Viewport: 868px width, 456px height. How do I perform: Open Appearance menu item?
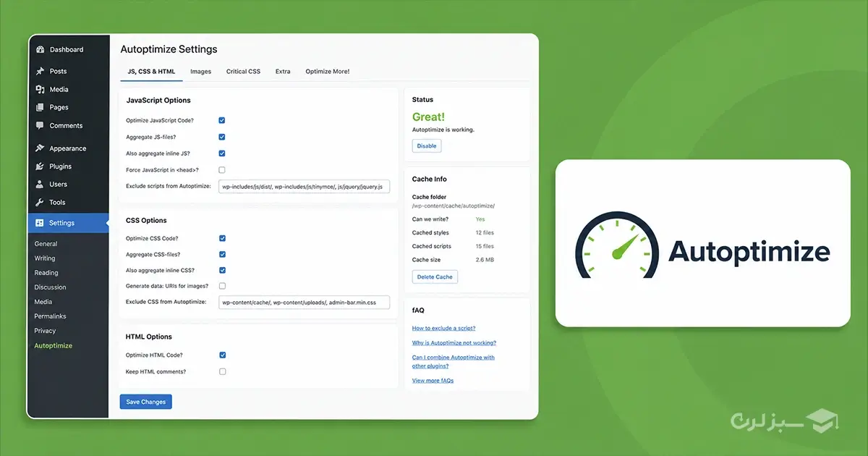(67, 148)
